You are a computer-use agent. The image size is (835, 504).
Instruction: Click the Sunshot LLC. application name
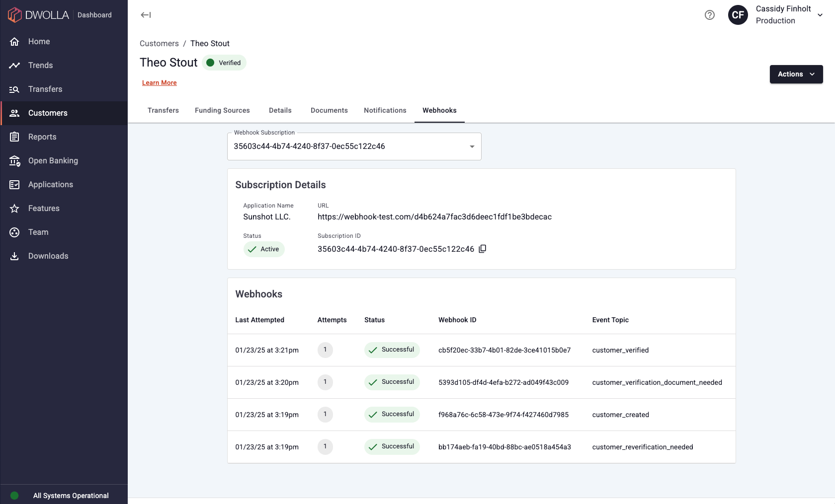[267, 217]
